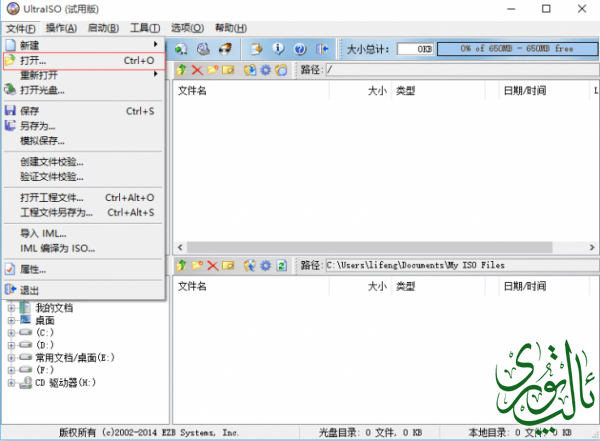Expand the 我的文档 tree node

(x=11, y=308)
